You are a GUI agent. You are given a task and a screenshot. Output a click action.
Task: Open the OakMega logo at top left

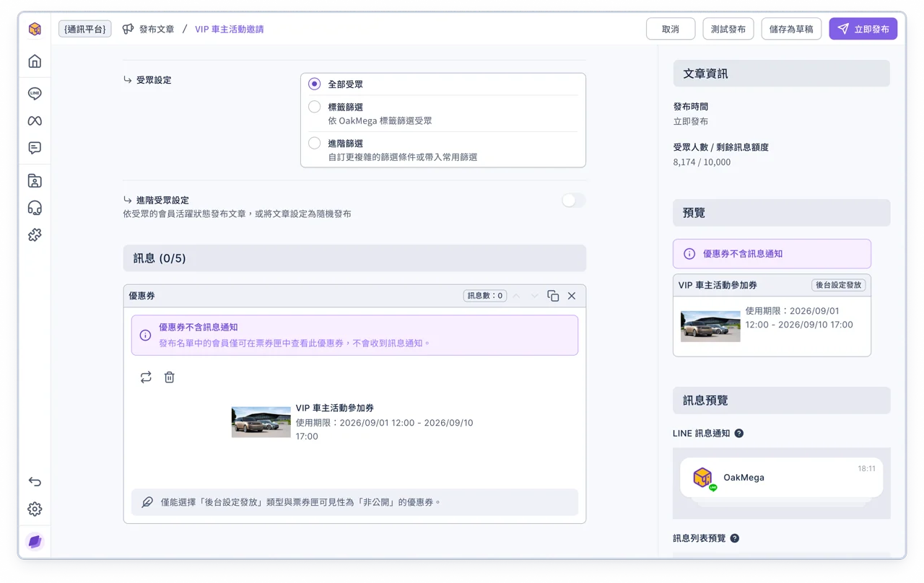click(x=35, y=29)
